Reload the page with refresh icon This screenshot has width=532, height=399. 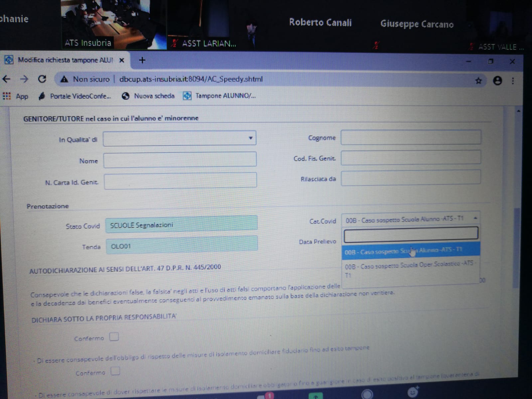(x=42, y=79)
